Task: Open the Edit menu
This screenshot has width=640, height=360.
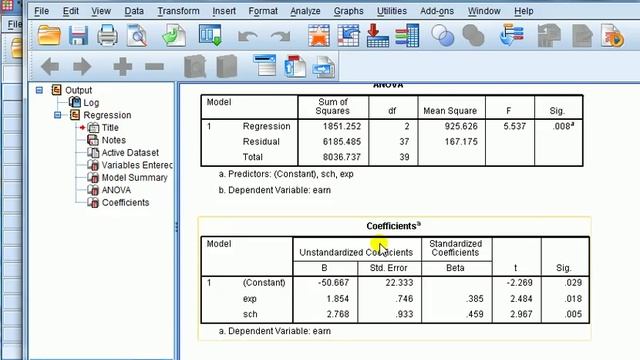Action: tap(71, 11)
